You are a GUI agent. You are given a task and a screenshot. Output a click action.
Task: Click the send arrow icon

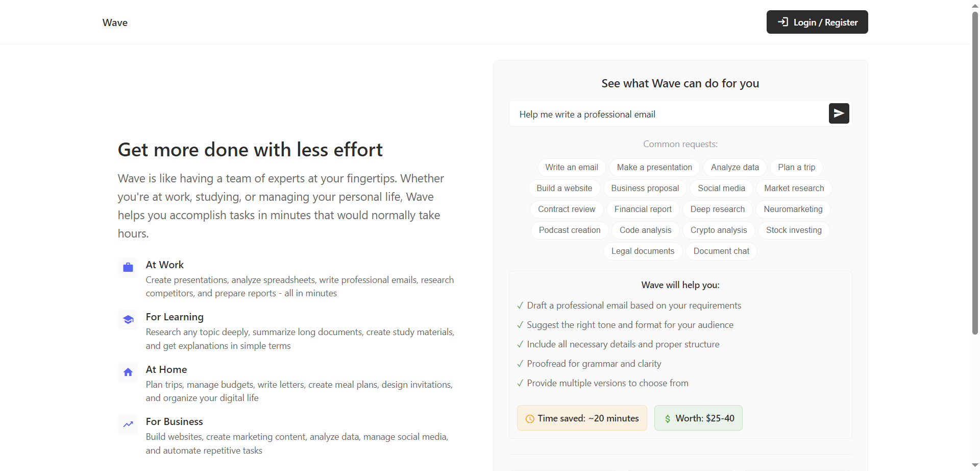839,113
